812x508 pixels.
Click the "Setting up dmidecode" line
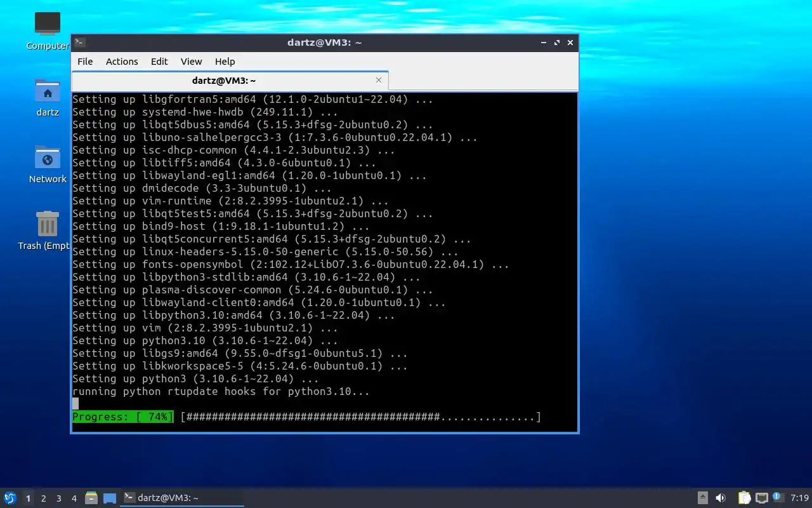(202, 189)
